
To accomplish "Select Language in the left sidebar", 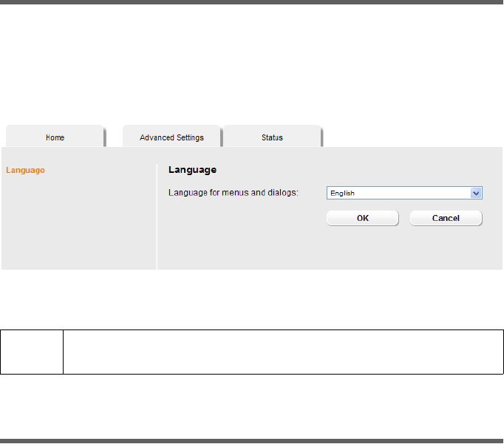I will click(x=26, y=171).
